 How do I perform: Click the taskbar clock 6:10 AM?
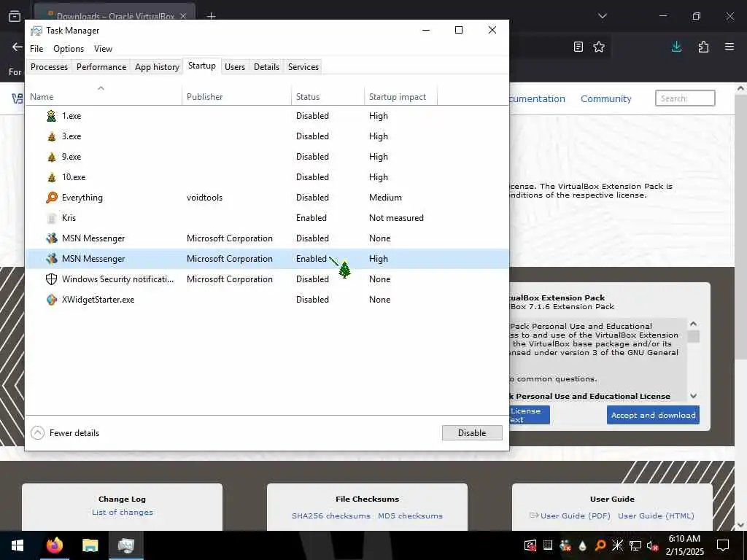point(684,539)
